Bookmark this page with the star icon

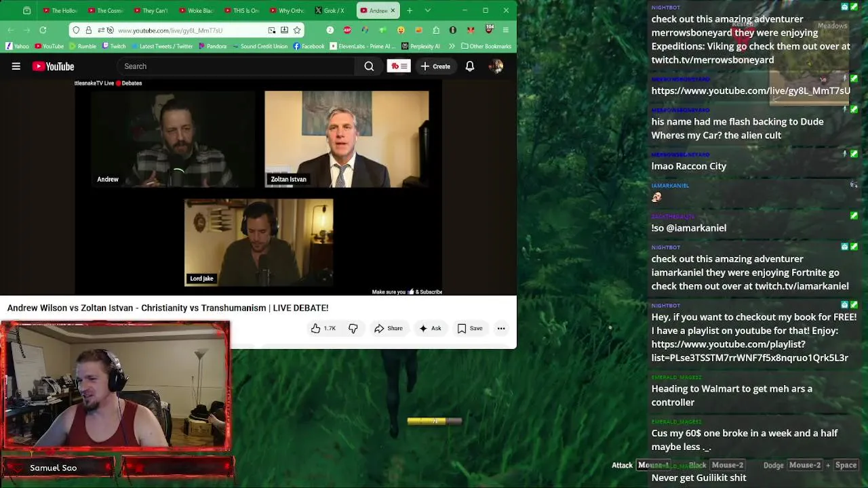(x=297, y=30)
